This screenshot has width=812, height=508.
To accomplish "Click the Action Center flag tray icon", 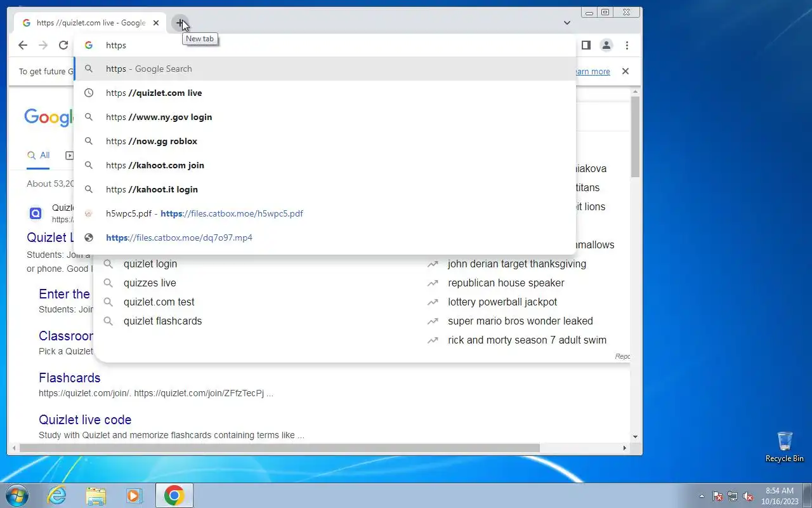I will [717, 496].
